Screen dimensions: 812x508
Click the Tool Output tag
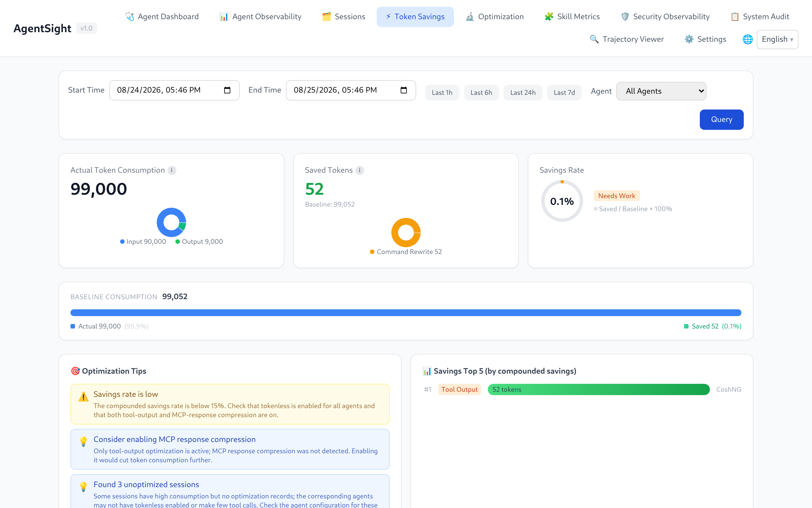tap(459, 389)
